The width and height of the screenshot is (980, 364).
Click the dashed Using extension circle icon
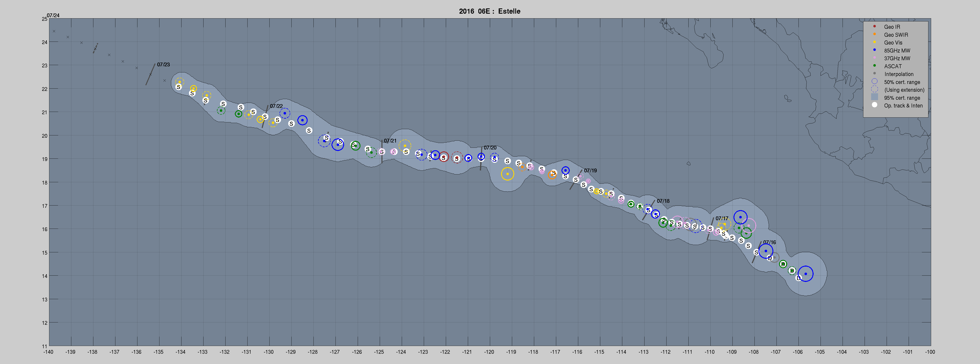coord(874,89)
